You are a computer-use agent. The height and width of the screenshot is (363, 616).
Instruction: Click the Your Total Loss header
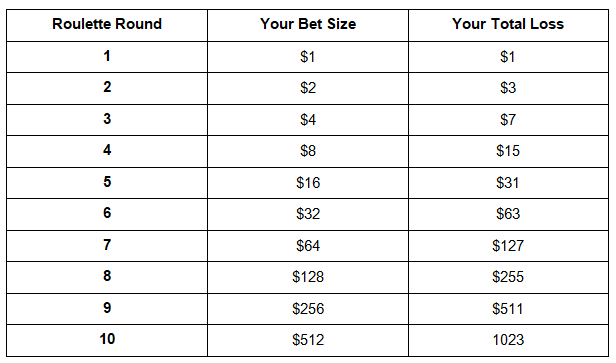click(x=508, y=25)
